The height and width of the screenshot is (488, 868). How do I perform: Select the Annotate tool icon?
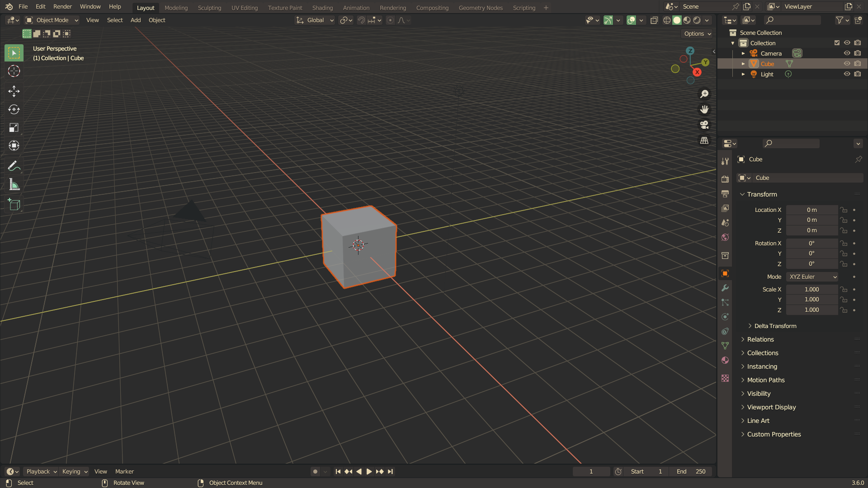[x=14, y=165]
